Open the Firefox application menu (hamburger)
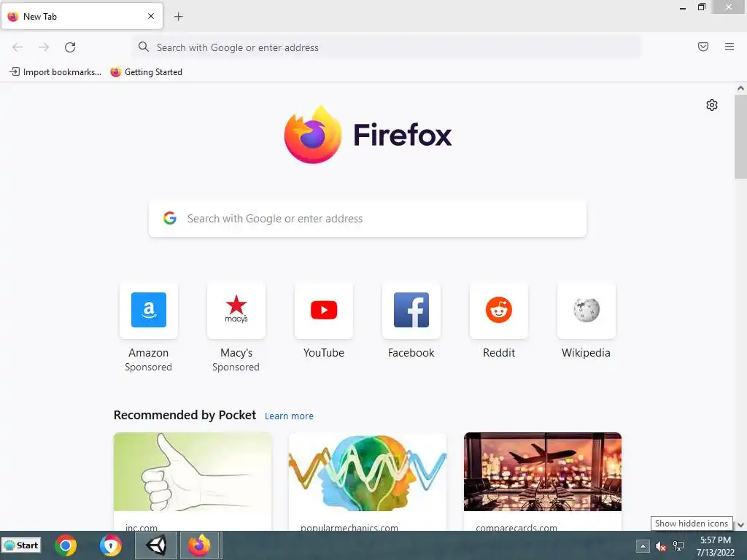The height and width of the screenshot is (560, 747). pyautogui.click(x=729, y=47)
